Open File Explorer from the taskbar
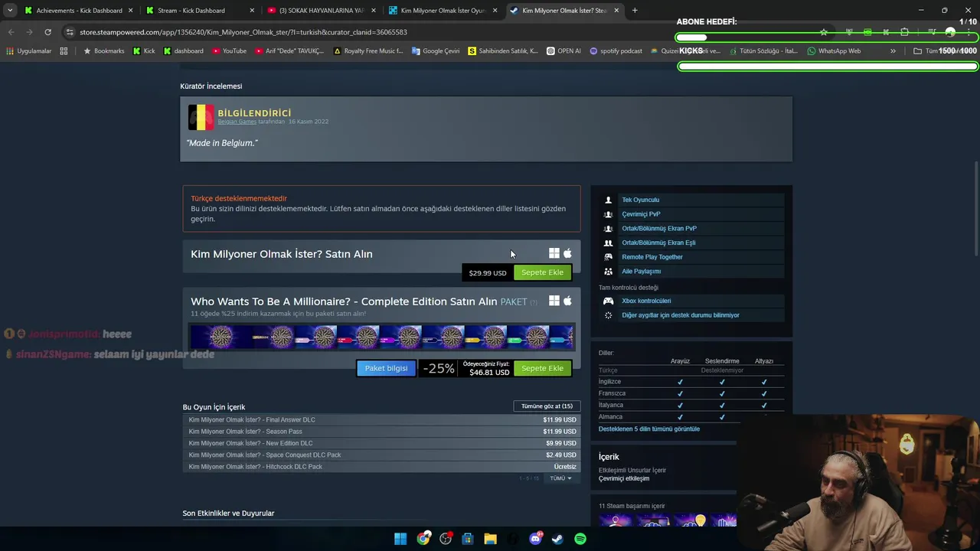Image resolution: width=980 pixels, height=551 pixels. pyautogui.click(x=490, y=539)
